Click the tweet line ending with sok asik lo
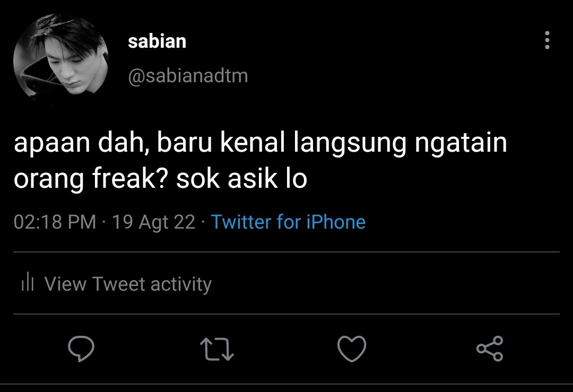This screenshot has height=392, width=573. 160,178
